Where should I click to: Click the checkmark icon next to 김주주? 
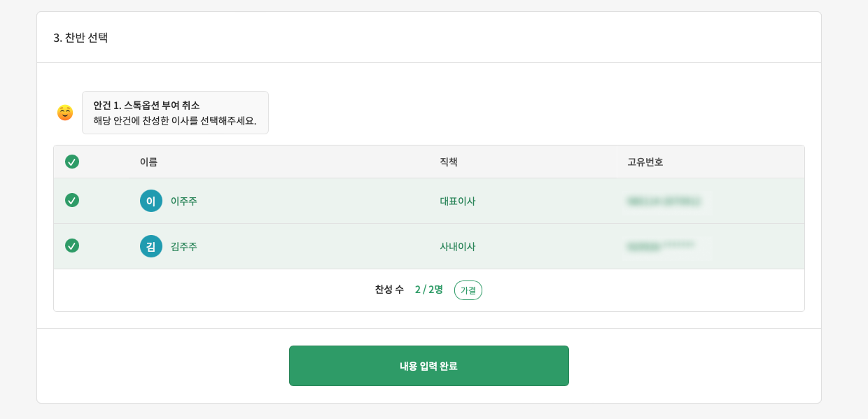[72, 246]
